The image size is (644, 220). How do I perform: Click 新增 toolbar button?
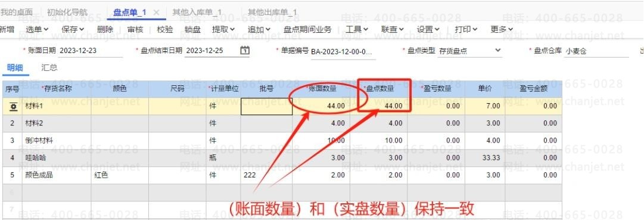pyautogui.click(x=7, y=29)
